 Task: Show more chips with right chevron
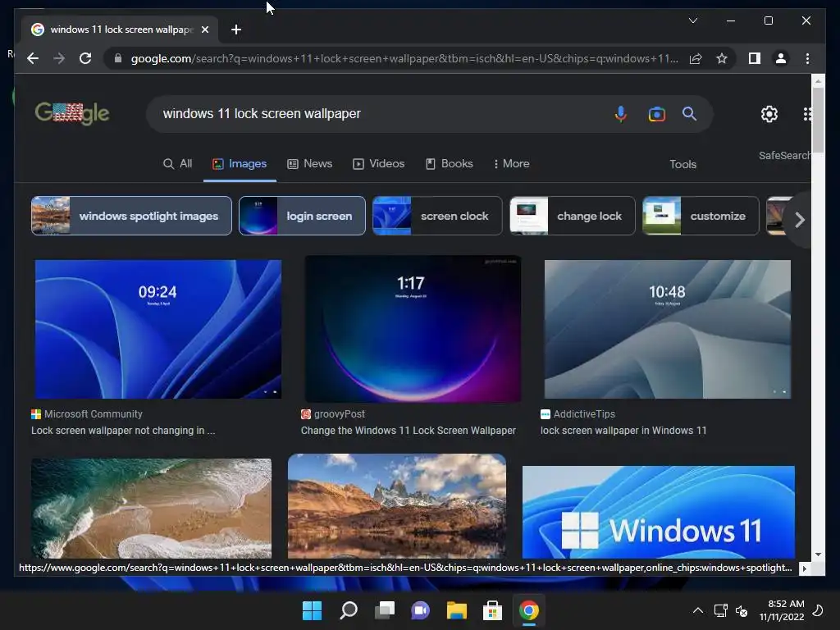tap(799, 220)
